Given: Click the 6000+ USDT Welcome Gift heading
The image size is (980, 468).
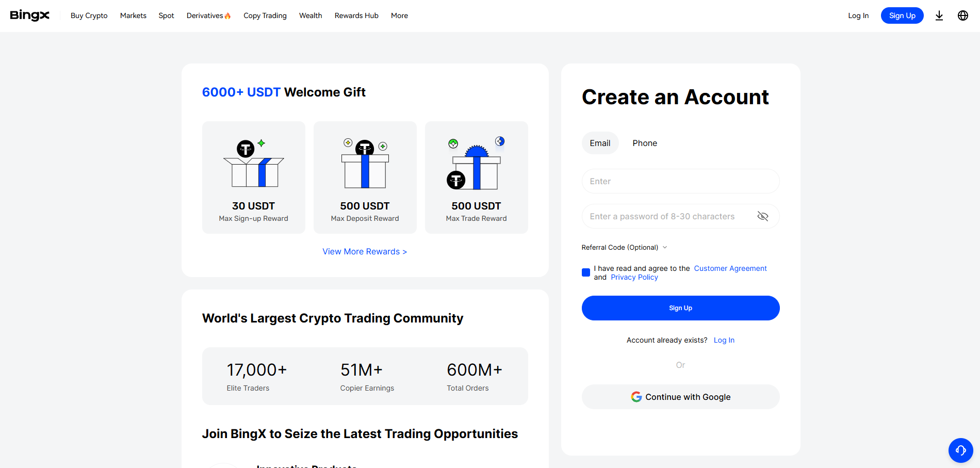Looking at the screenshot, I should (x=284, y=92).
